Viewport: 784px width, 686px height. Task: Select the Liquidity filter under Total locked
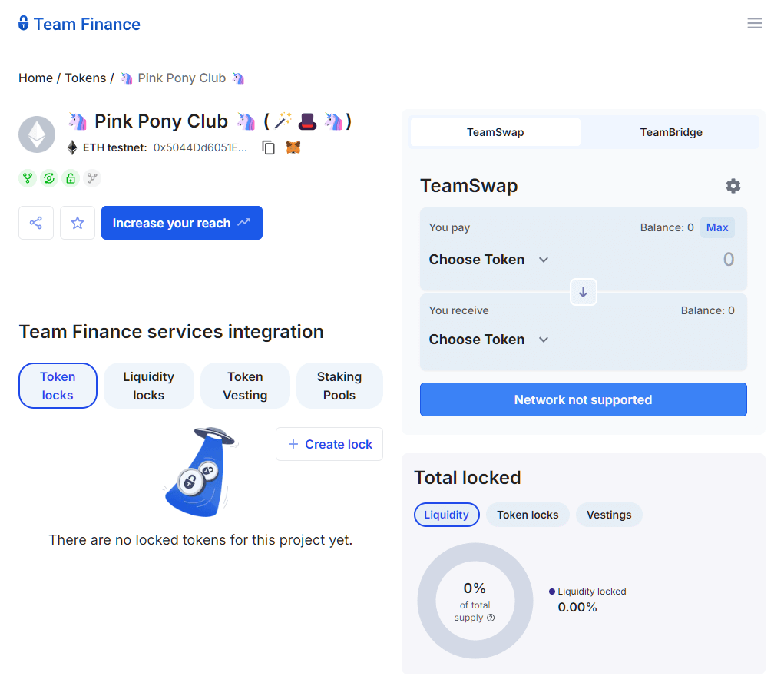pyautogui.click(x=447, y=515)
